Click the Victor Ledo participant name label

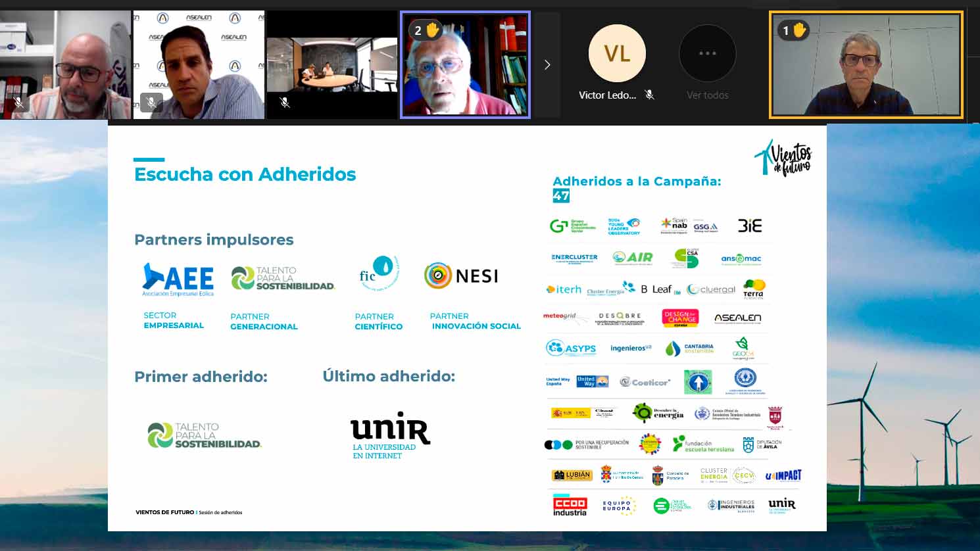607,95
